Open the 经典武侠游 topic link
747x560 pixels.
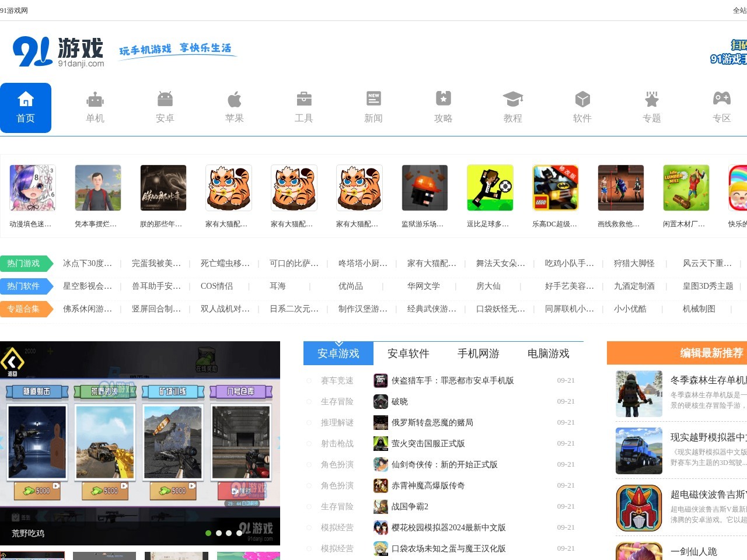click(x=432, y=309)
